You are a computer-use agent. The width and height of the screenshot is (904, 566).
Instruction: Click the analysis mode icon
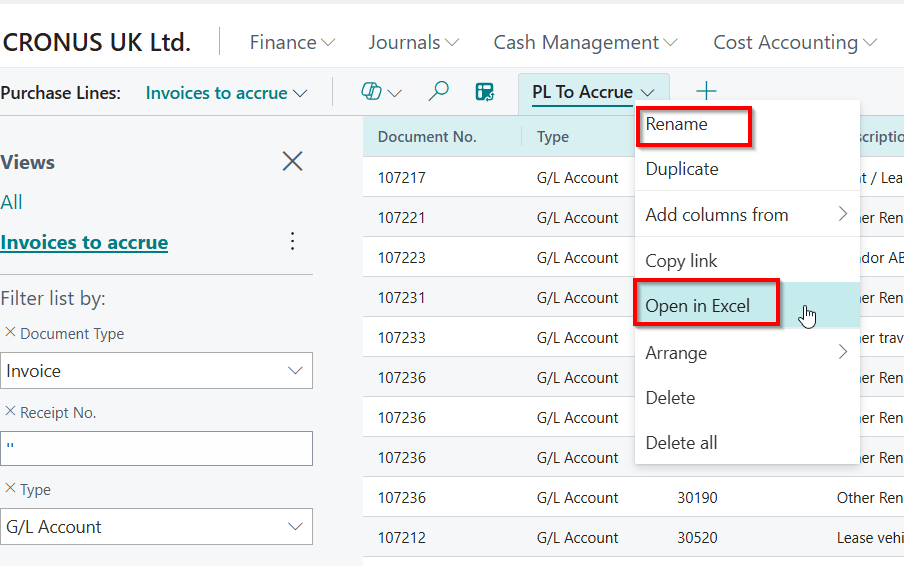pos(485,92)
